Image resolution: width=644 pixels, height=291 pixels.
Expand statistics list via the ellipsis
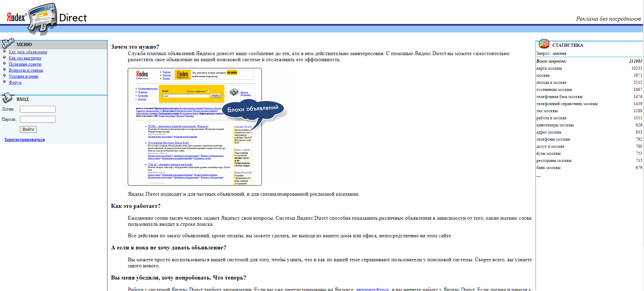pyautogui.click(x=538, y=175)
